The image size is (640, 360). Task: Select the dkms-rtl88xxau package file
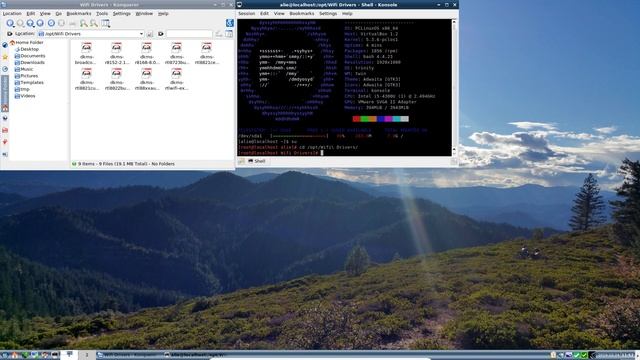click(x=147, y=80)
